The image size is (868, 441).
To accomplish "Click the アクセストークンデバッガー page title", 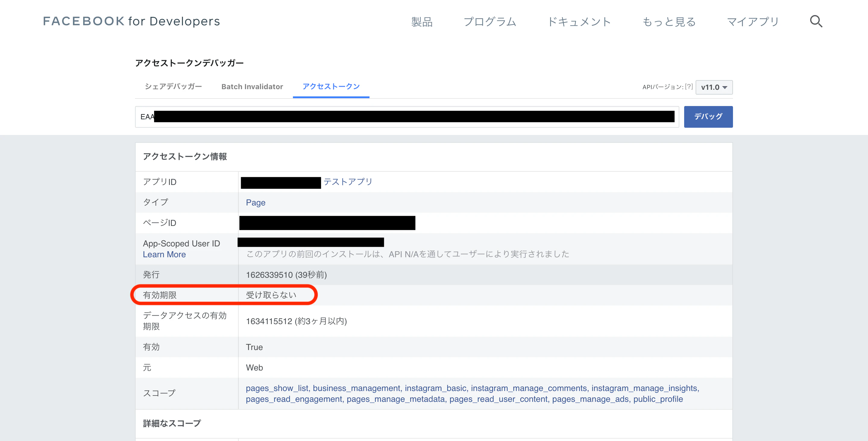I will pyautogui.click(x=189, y=63).
